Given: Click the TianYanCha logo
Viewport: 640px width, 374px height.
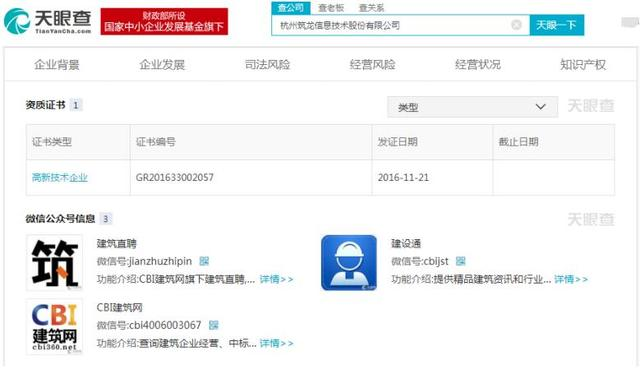Looking at the screenshot, I should 48,22.
